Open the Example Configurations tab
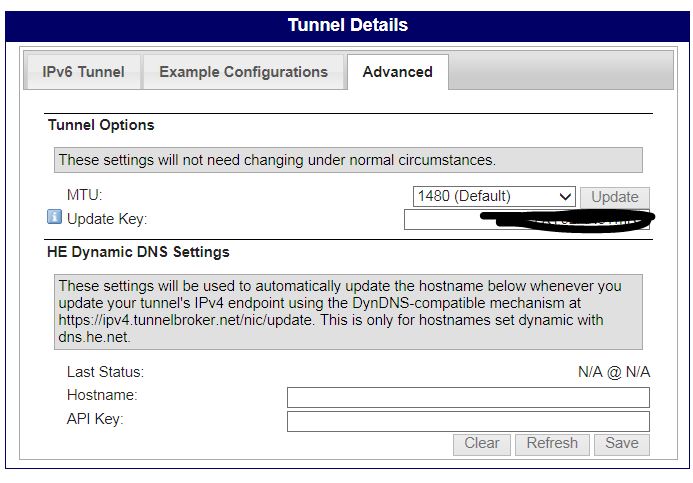 coord(243,72)
